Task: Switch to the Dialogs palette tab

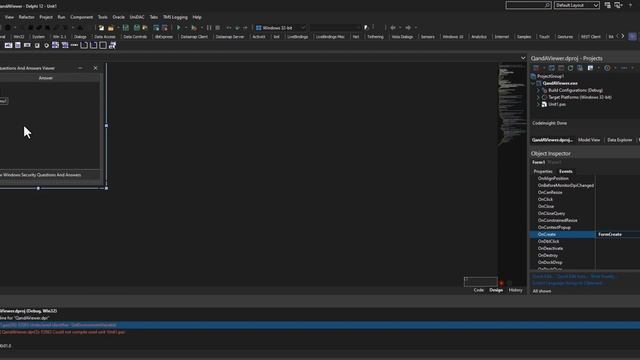Action: click(80, 37)
